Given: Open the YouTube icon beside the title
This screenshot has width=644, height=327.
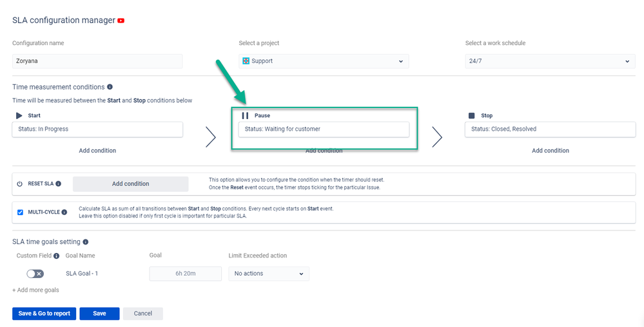Looking at the screenshot, I should (121, 21).
